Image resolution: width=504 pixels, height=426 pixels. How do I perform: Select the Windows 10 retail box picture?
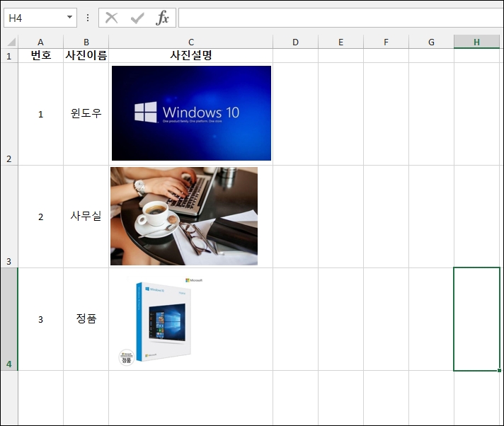[161, 321]
